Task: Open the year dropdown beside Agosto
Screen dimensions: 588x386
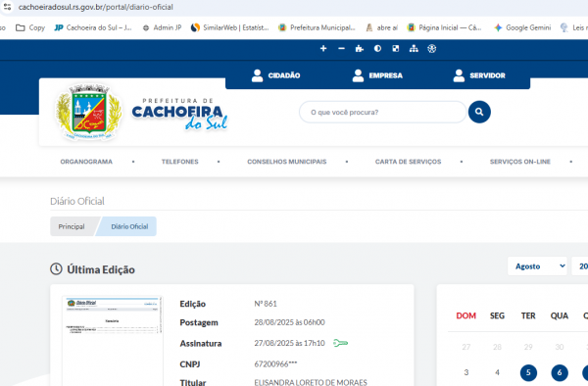Action: [x=580, y=266]
